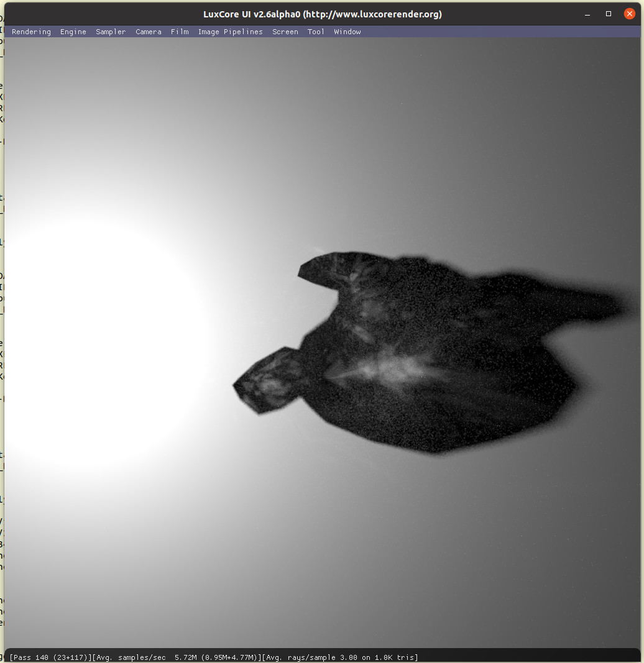644x663 pixels.
Task: Click the Sampler menu item
Action: pyautogui.click(x=111, y=32)
